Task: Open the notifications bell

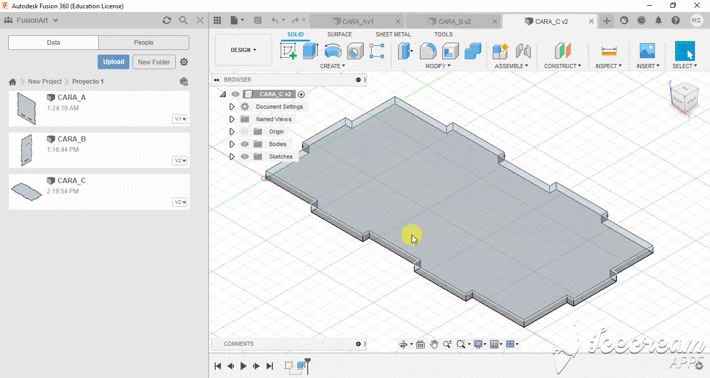Action: [658, 20]
